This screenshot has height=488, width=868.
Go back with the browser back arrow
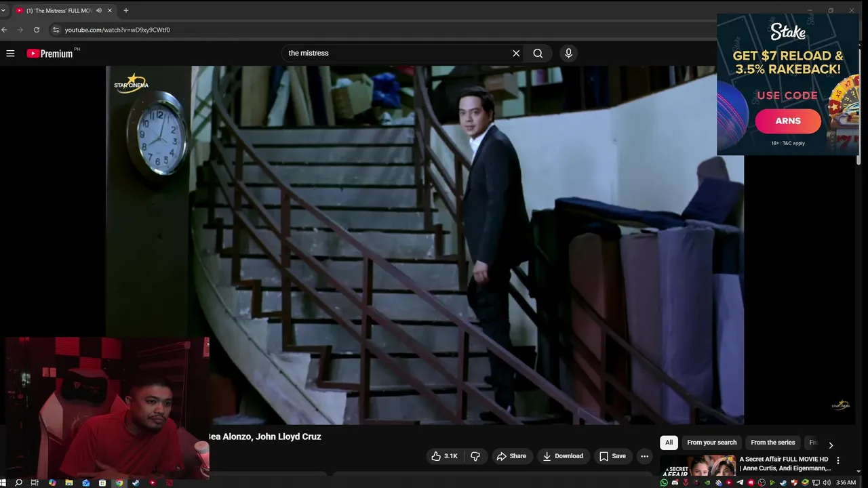click(4, 30)
